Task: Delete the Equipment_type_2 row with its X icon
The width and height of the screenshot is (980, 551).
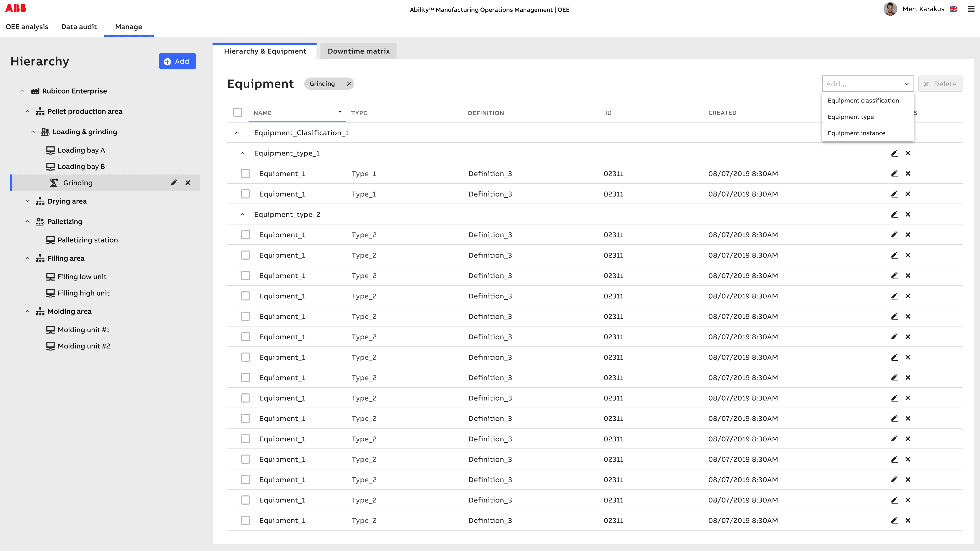Action: click(x=908, y=214)
